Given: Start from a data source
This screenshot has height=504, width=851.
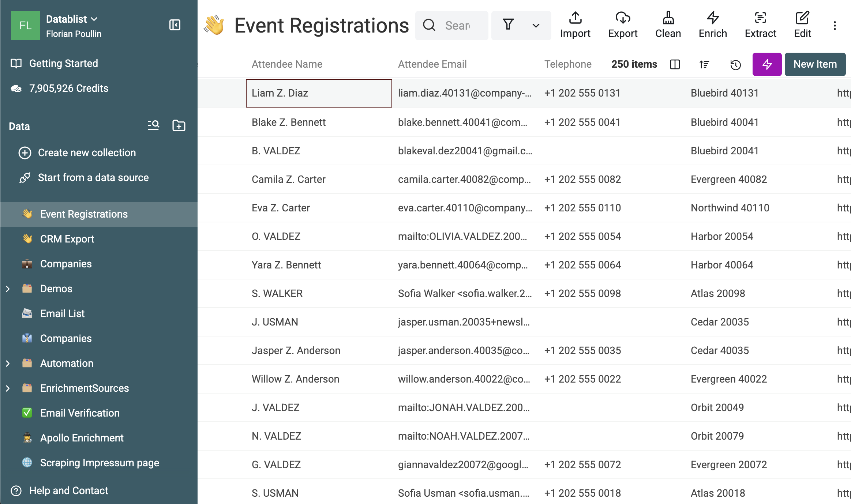Looking at the screenshot, I should click(x=94, y=177).
